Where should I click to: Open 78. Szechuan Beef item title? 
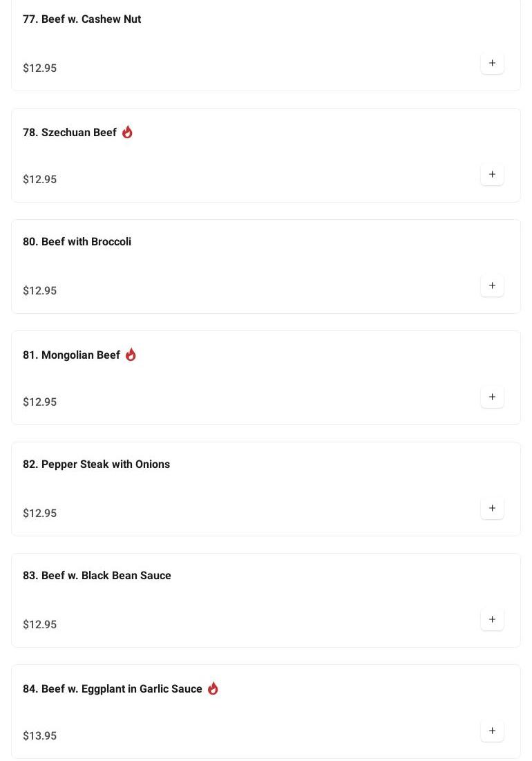point(70,133)
